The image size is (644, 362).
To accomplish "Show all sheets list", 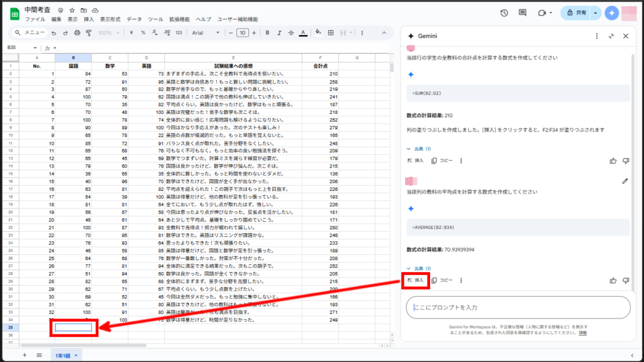I will tap(39, 355).
